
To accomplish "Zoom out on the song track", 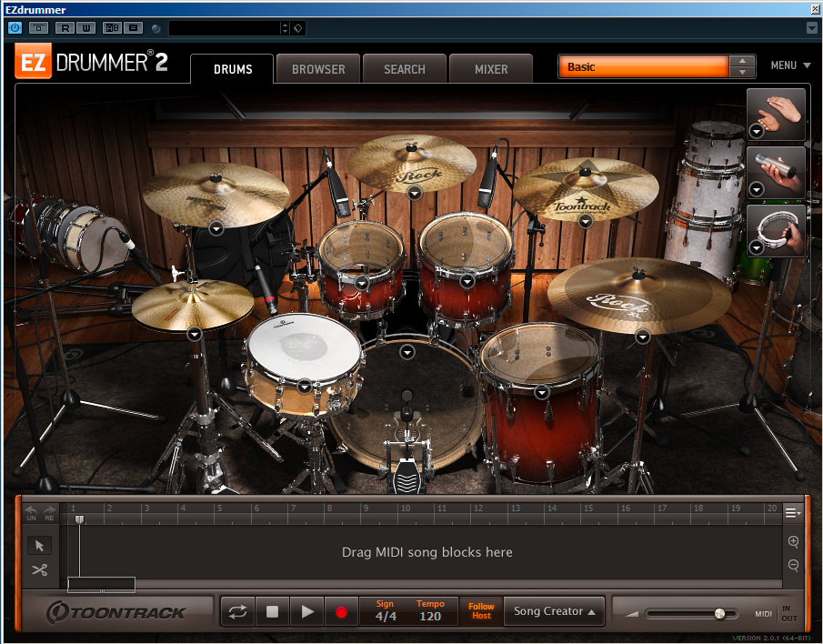I will pos(793,565).
